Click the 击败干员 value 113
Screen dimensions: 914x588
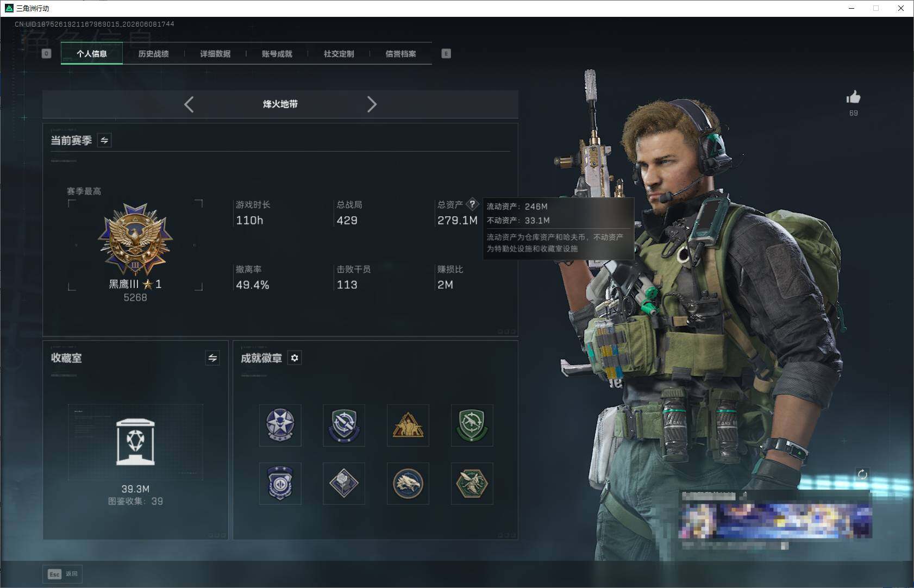347,285
